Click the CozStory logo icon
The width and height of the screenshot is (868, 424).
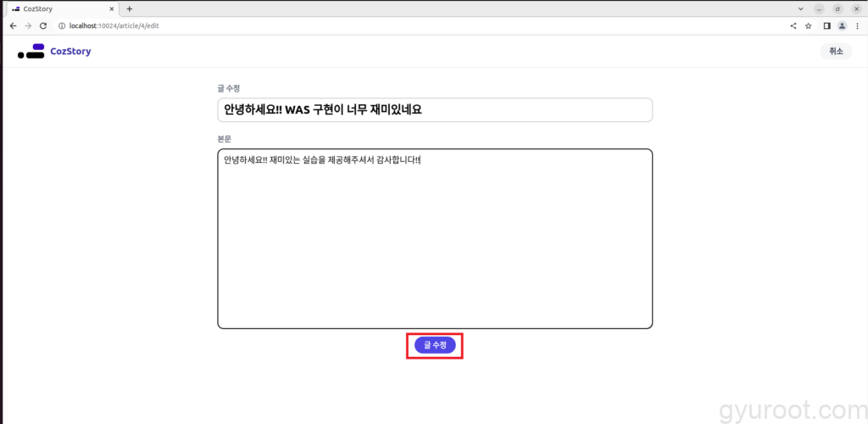(x=31, y=52)
